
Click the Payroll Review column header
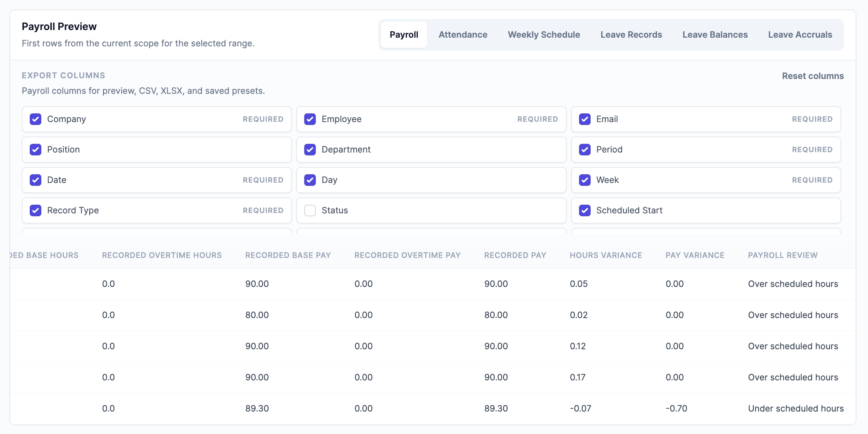(783, 255)
